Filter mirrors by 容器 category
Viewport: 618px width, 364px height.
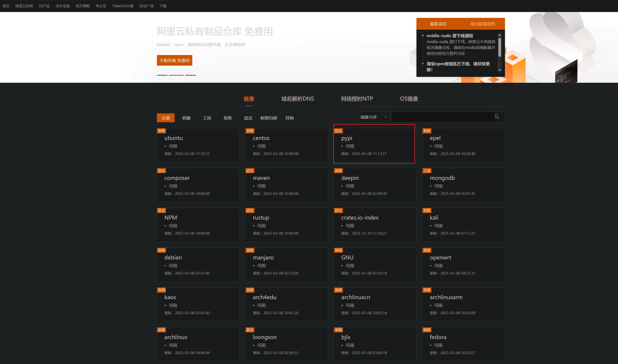pos(186,118)
